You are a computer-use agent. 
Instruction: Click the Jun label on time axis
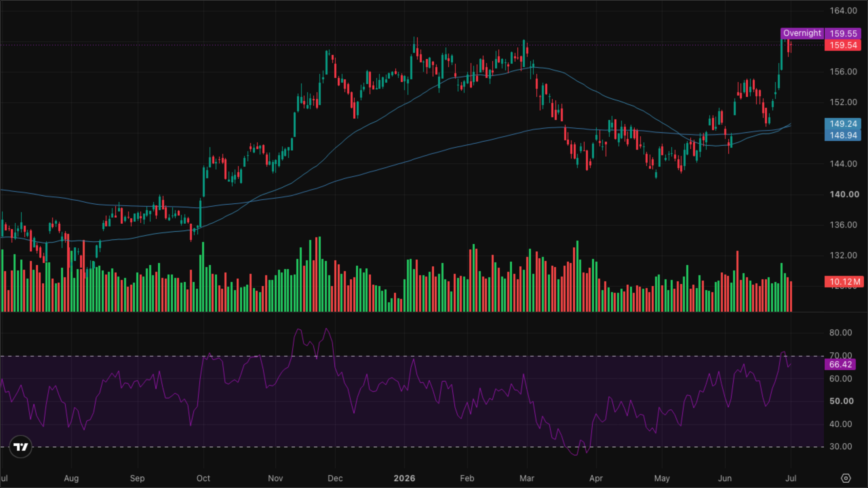click(x=725, y=478)
